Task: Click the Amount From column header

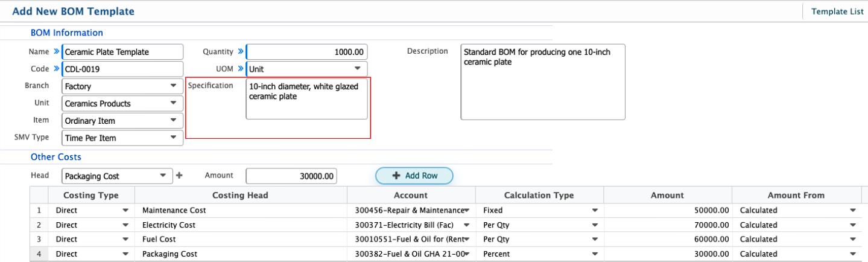Action: coord(796,195)
